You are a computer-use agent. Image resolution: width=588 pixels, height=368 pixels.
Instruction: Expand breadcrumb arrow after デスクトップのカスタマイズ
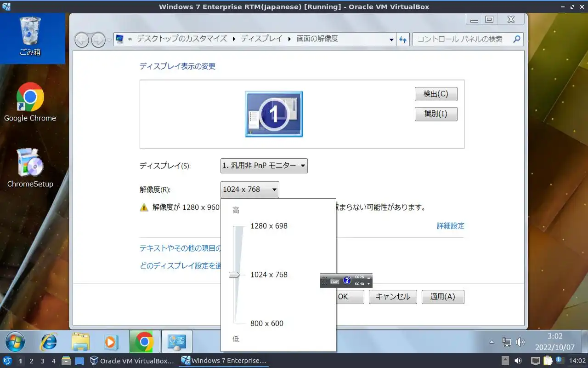click(x=234, y=39)
